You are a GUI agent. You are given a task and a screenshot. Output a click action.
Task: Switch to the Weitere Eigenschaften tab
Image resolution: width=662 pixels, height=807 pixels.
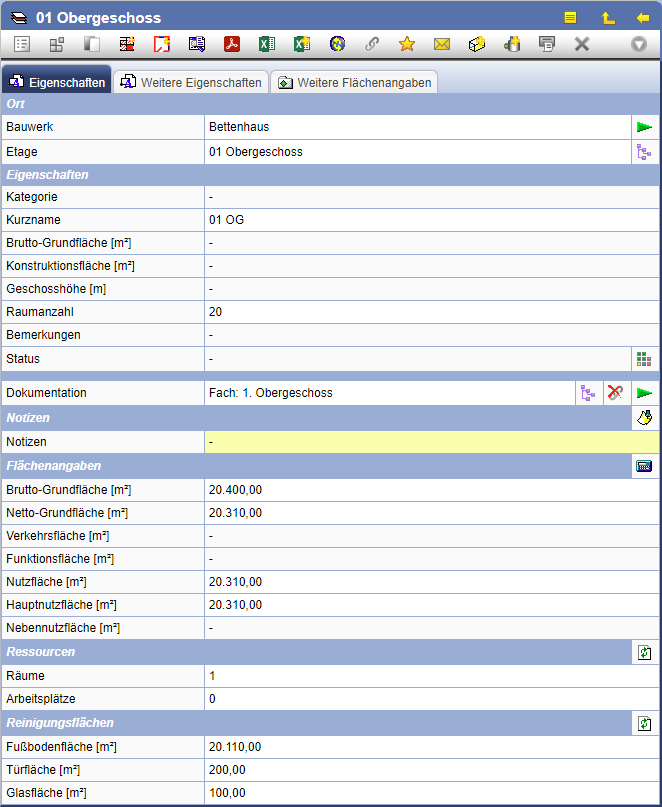click(190, 83)
